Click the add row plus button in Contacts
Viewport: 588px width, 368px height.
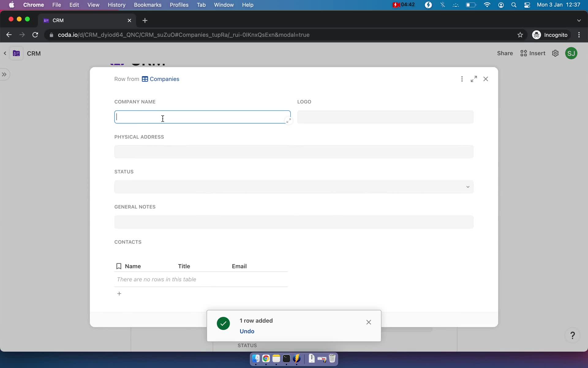119,293
